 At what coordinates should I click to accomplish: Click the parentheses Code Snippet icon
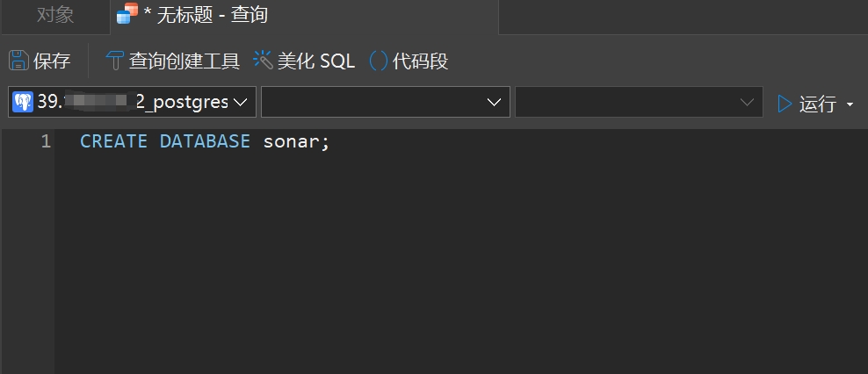[378, 61]
